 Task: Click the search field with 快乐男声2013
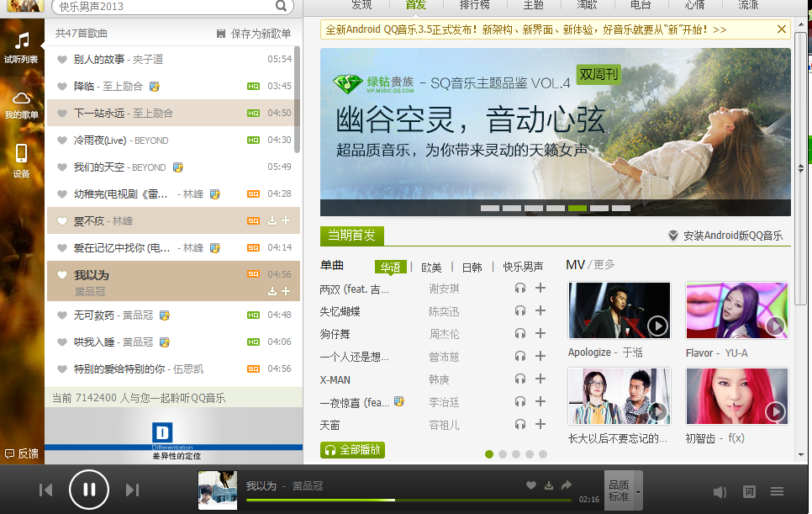166,7
